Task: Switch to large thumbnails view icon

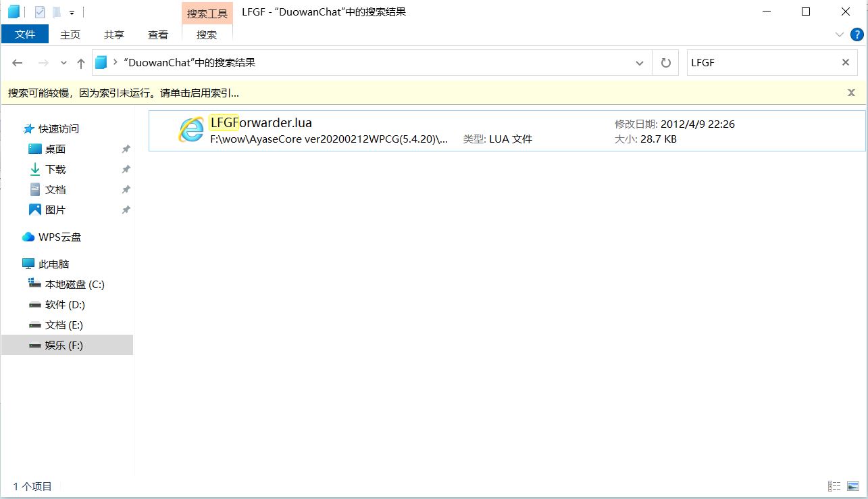Action: pos(853,486)
